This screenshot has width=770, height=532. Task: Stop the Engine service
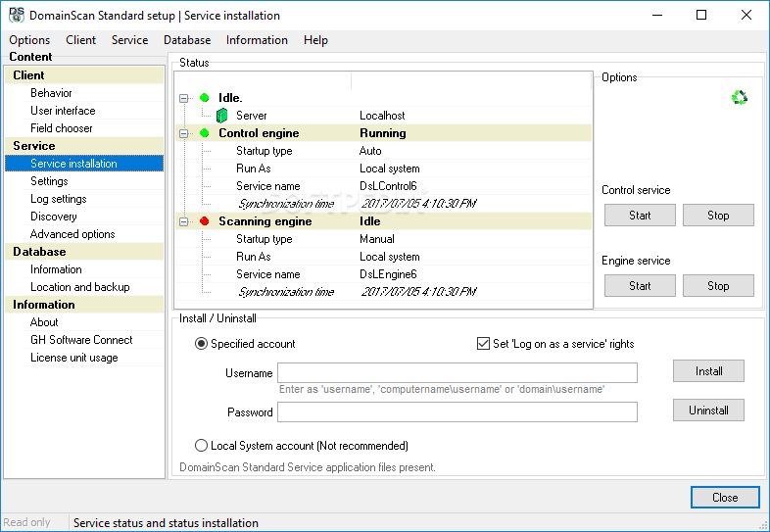tap(718, 286)
